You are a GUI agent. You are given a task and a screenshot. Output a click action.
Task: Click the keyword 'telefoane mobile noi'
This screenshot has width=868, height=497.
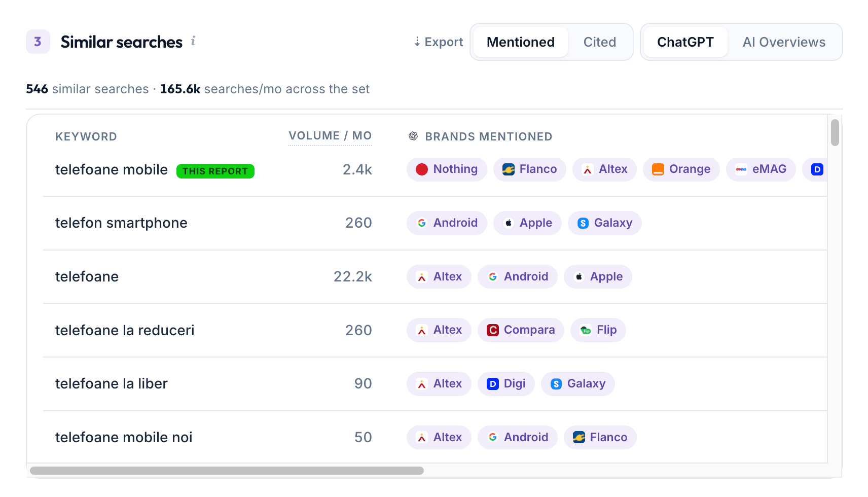124,438
